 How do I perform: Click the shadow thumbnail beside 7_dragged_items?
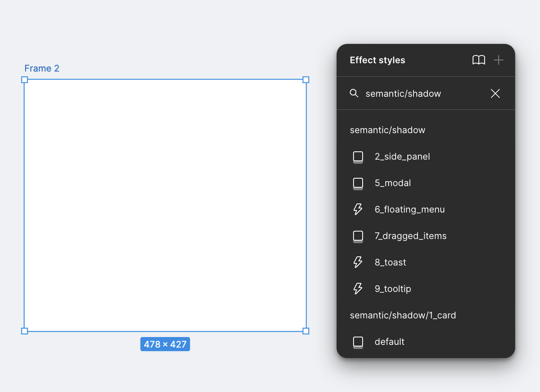point(358,236)
